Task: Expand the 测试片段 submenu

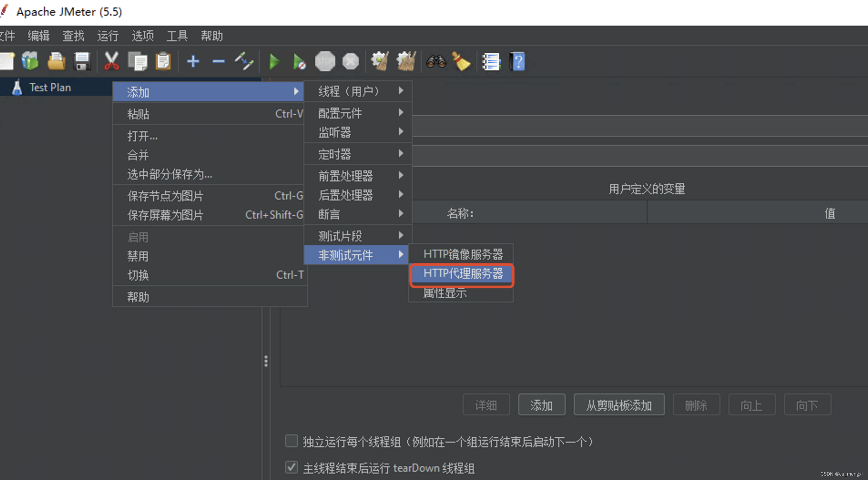Action: pyautogui.click(x=358, y=236)
